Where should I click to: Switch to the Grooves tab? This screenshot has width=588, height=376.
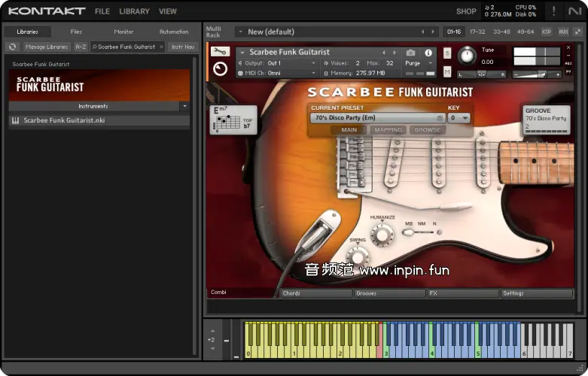[x=389, y=293]
